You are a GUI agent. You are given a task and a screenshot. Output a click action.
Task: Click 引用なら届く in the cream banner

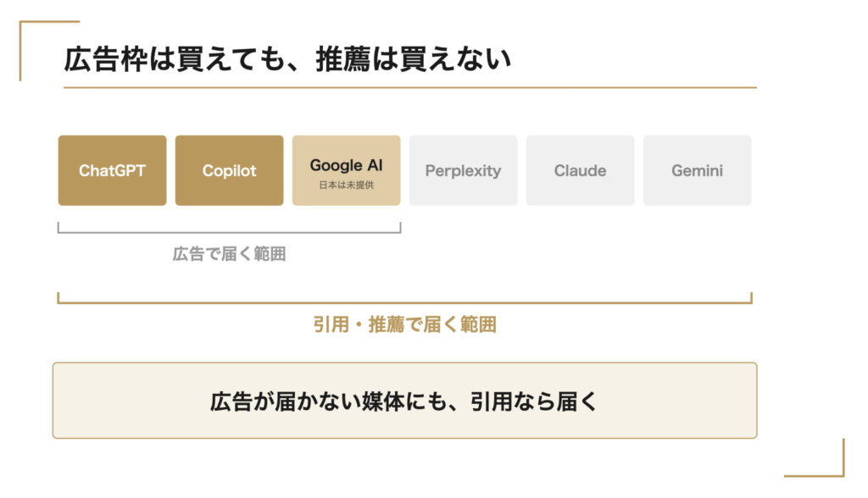click(x=534, y=401)
